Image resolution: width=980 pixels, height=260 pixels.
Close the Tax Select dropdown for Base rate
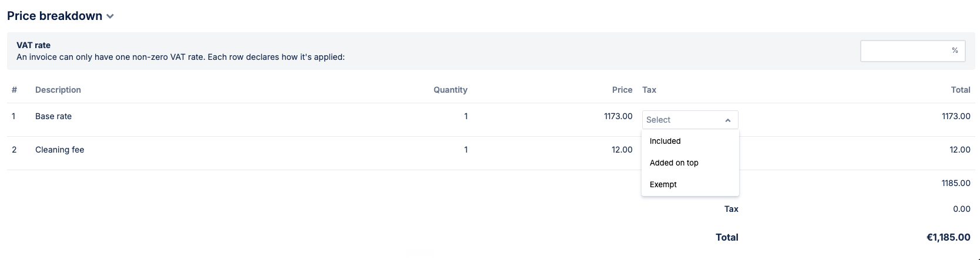click(x=690, y=120)
